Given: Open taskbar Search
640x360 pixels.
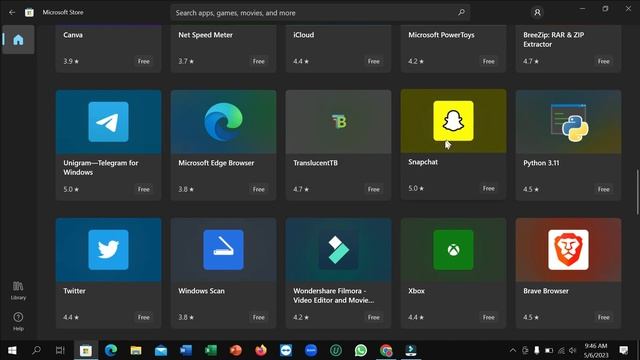Looking at the screenshot, I should (x=36, y=350).
